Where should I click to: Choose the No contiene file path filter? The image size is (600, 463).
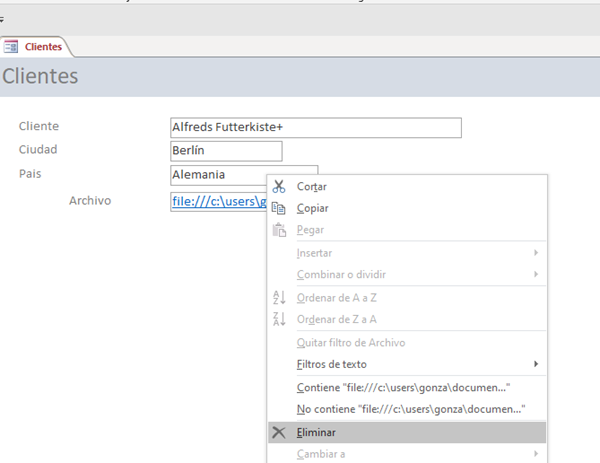pyautogui.click(x=410, y=409)
